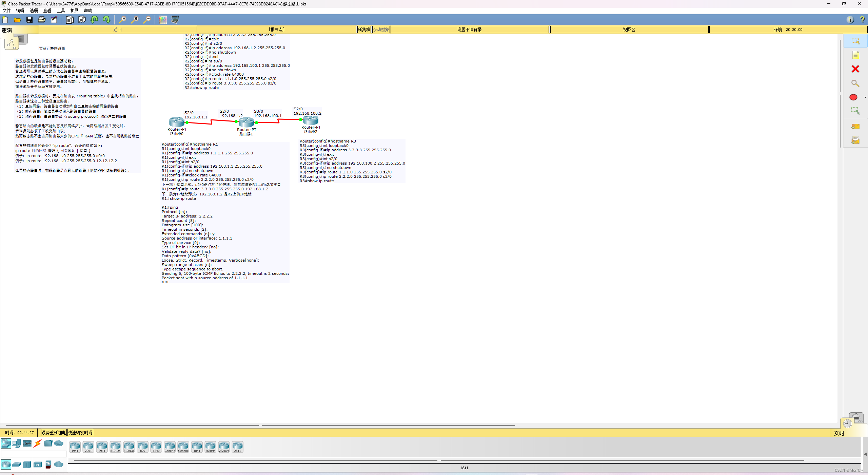Open the 编辑 menu
The image size is (868, 475).
(x=20, y=11)
